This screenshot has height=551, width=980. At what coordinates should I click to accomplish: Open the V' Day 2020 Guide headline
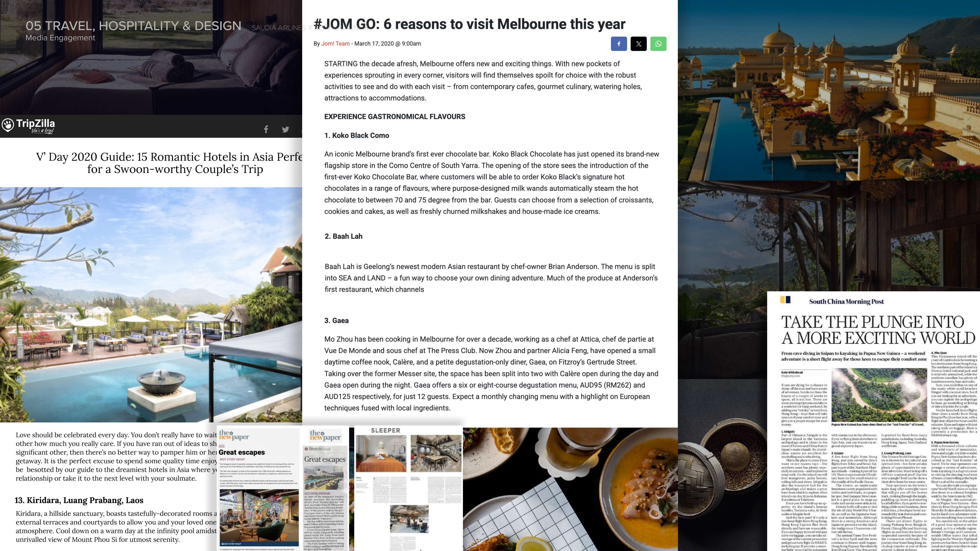[x=170, y=163]
